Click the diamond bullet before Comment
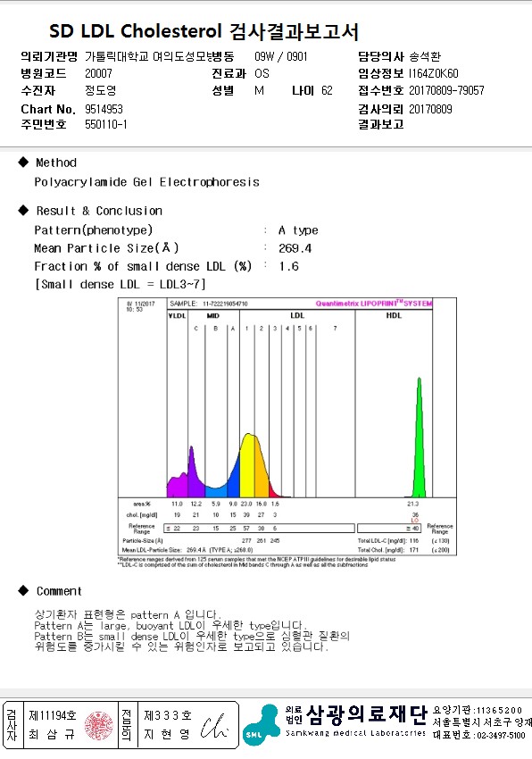 pos(23,590)
